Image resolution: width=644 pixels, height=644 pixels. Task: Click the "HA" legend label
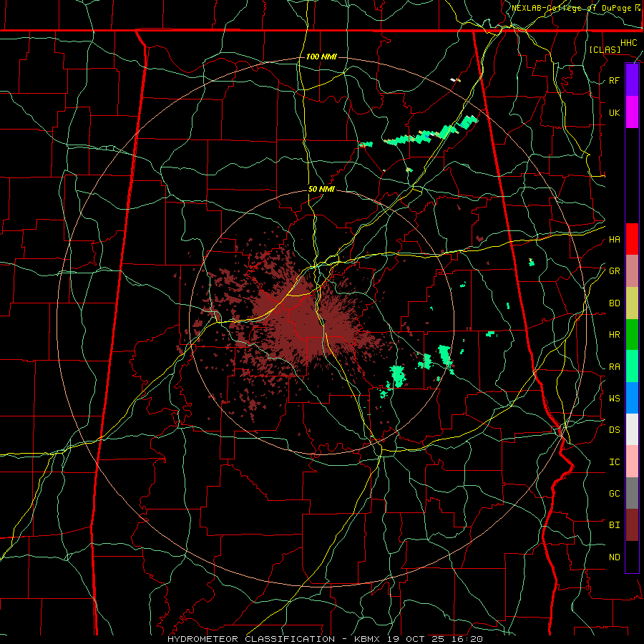coord(614,239)
